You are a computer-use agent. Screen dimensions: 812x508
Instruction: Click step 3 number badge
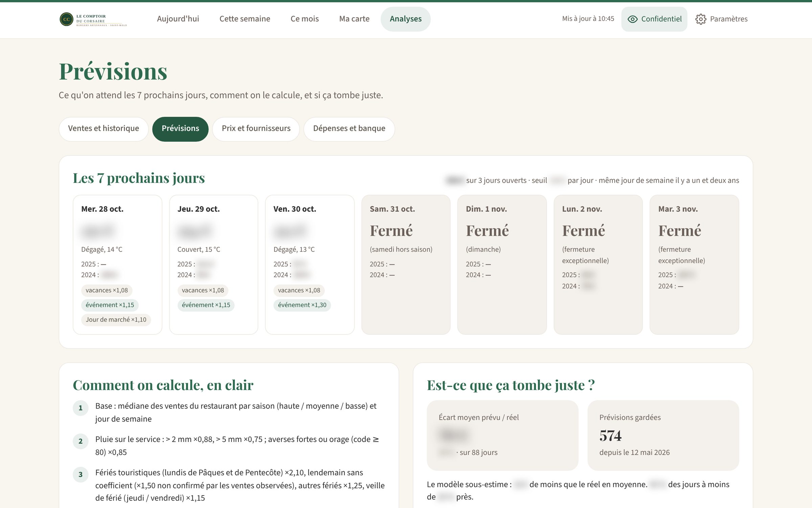81,475
